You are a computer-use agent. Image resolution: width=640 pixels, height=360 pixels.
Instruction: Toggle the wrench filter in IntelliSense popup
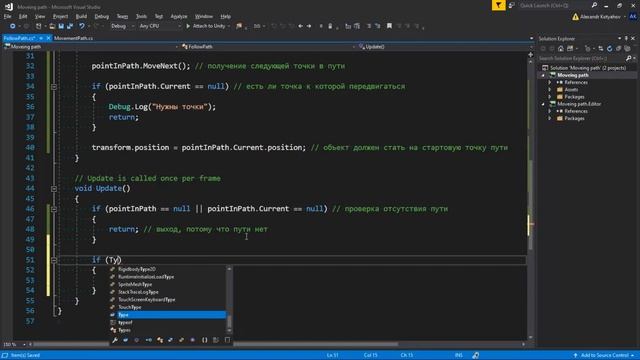[115, 340]
